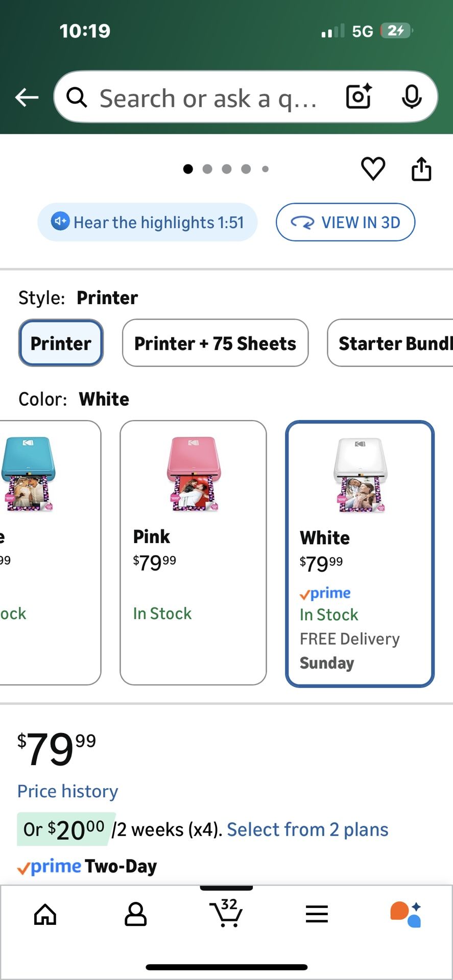
Task: Open the Price history link
Action: (x=68, y=791)
